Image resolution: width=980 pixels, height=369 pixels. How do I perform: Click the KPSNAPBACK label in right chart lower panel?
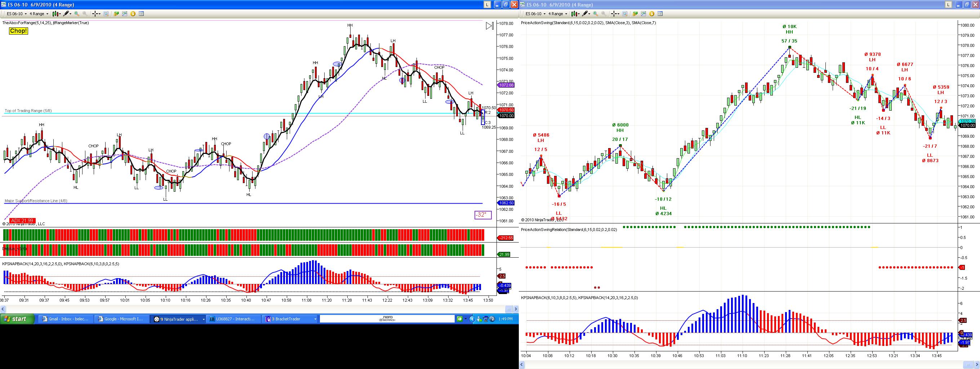[x=579, y=298]
